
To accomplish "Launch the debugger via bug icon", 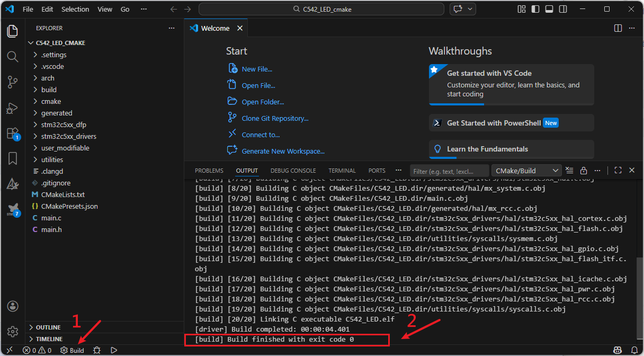I will click(x=97, y=350).
